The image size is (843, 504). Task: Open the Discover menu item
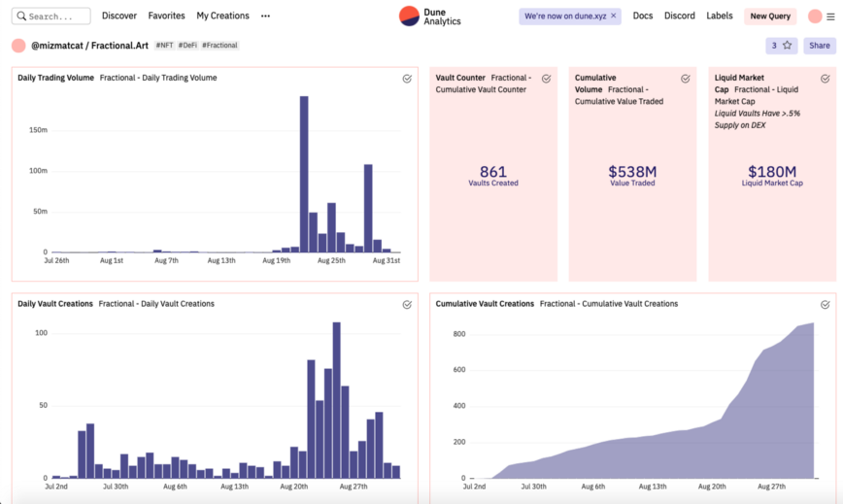click(119, 17)
